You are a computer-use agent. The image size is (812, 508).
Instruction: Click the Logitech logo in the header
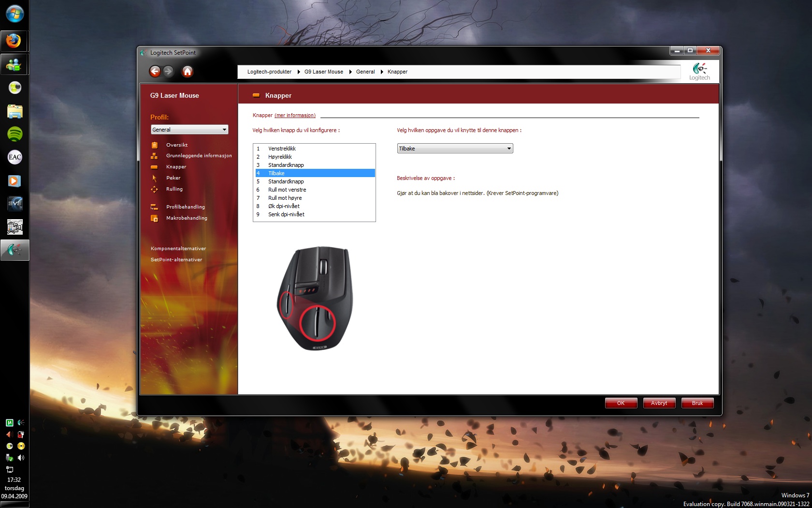click(699, 72)
